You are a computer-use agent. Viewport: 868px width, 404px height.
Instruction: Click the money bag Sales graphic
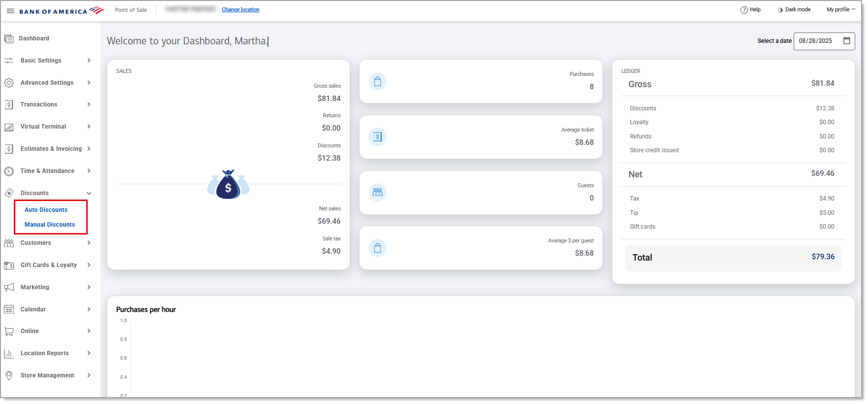click(x=228, y=184)
